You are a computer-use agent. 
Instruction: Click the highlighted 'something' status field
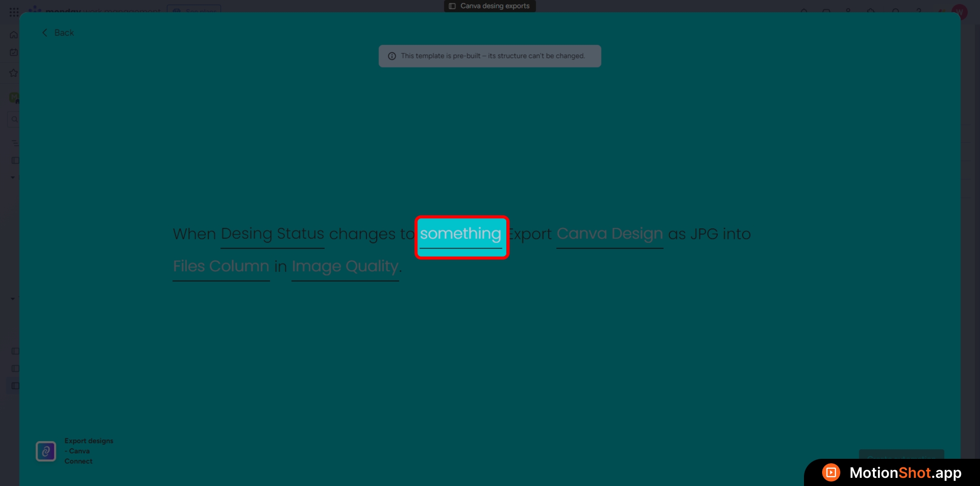461,234
